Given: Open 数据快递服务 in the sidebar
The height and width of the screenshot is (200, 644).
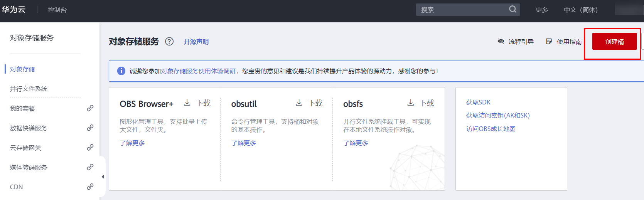Looking at the screenshot, I should point(29,128).
